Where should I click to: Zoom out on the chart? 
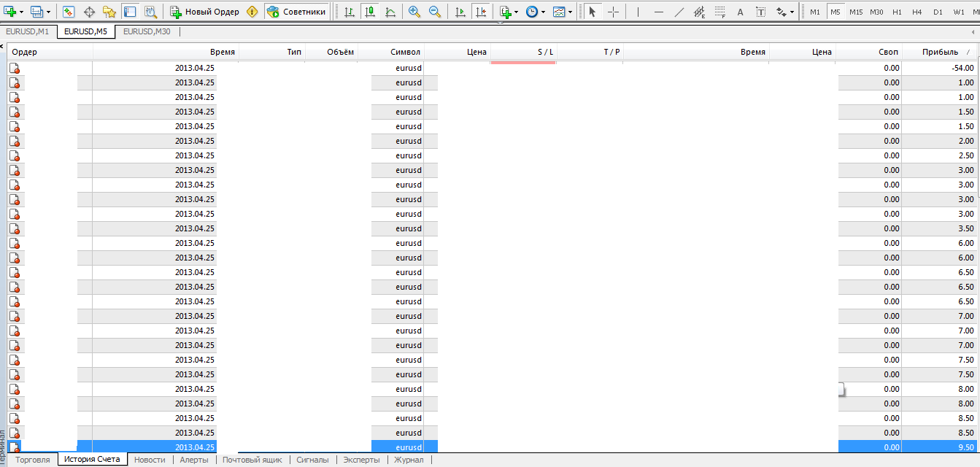(435, 12)
